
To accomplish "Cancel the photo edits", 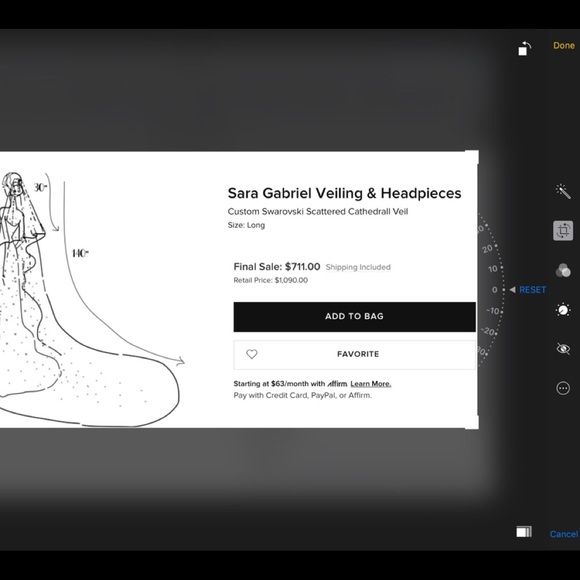I will tap(564, 534).
